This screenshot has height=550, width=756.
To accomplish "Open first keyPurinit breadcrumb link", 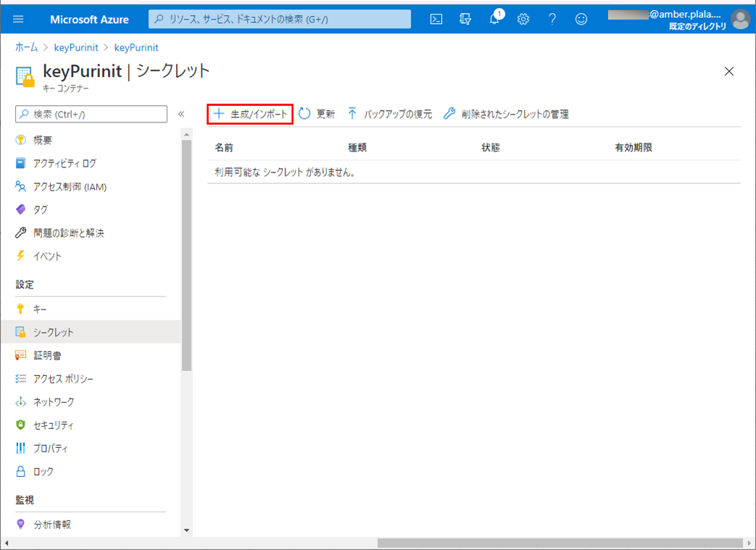I will pos(76,47).
